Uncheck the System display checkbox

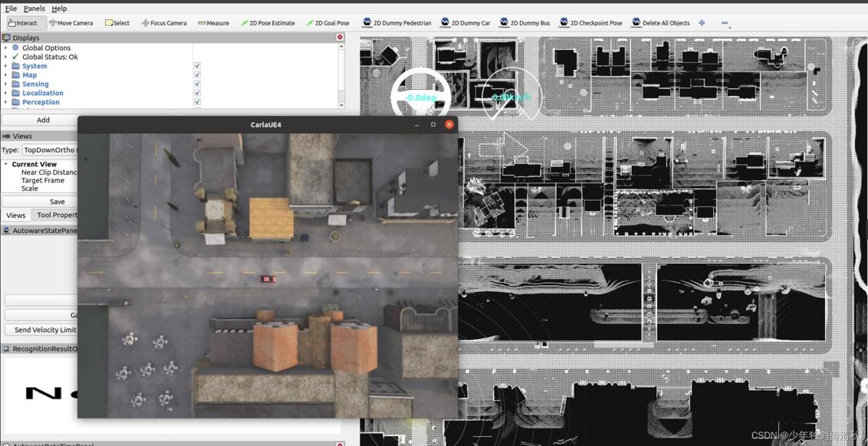[x=197, y=66]
